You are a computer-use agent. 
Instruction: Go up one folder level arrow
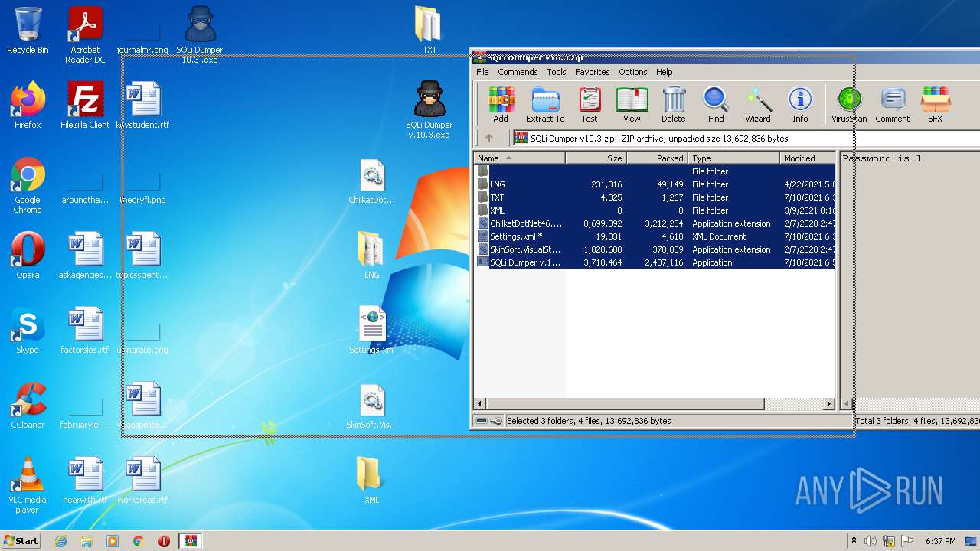pos(489,139)
